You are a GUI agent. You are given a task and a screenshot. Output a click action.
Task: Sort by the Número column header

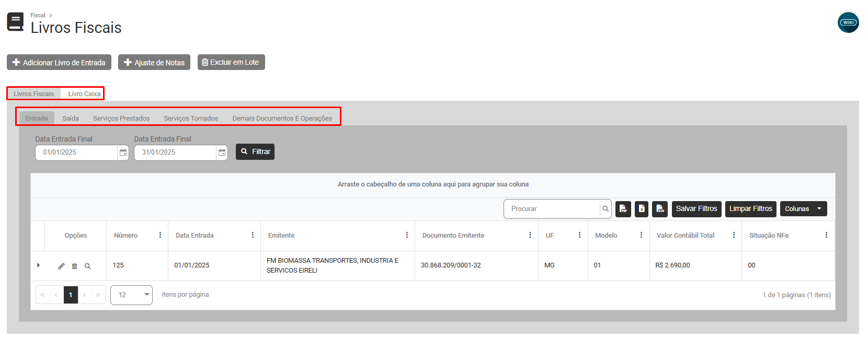pos(125,236)
